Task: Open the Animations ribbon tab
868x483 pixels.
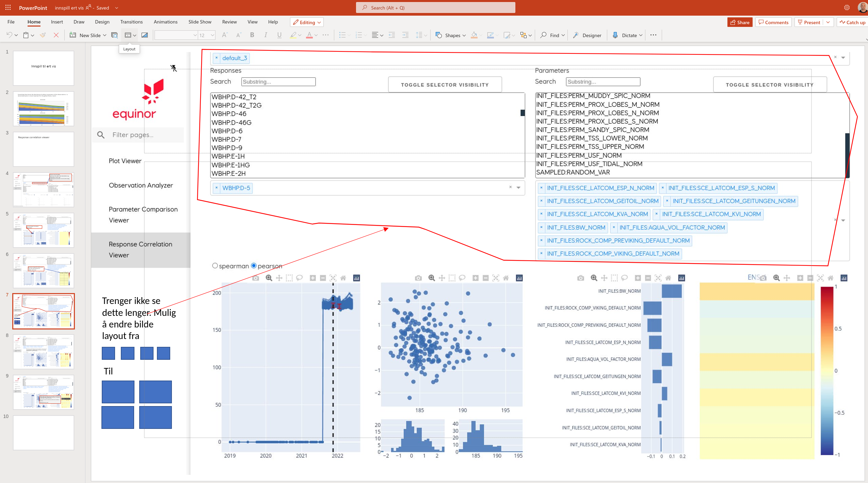Action: (166, 21)
